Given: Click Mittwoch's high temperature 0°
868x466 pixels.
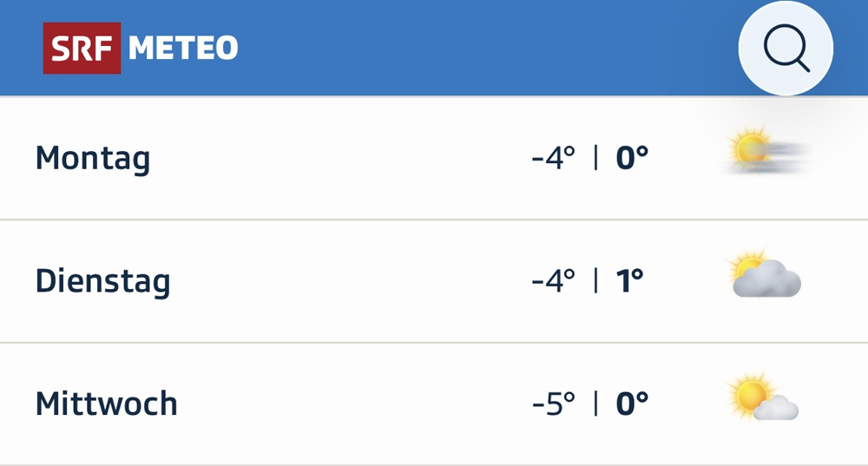Looking at the screenshot, I should click(x=632, y=404).
